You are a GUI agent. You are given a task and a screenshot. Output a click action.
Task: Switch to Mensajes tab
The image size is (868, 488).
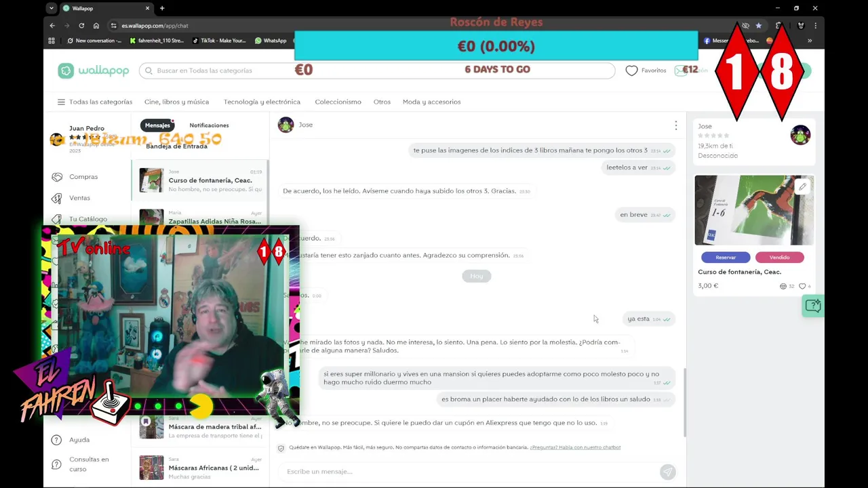[x=157, y=125]
